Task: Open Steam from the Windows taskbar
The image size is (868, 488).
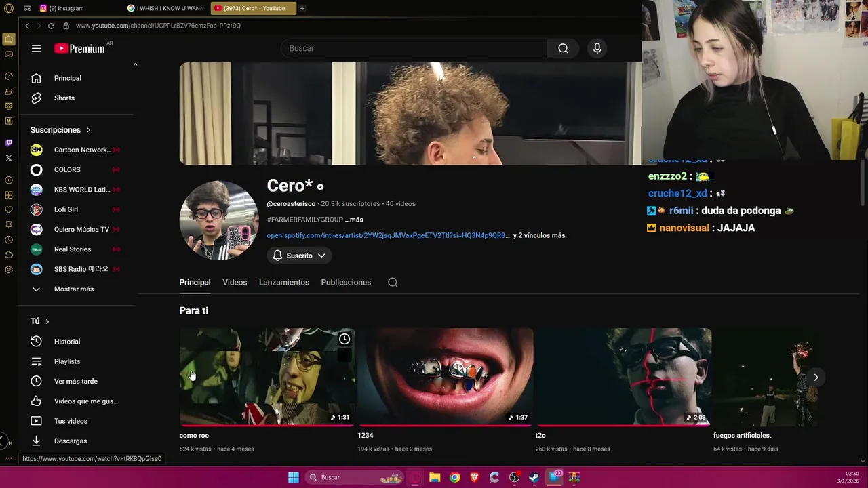Action: pyautogui.click(x=534, y=477)
